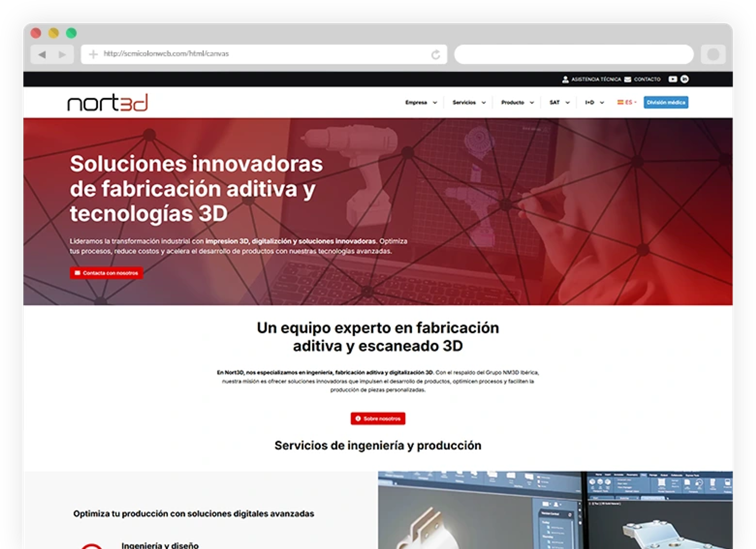The image size is (756, 549).
Task: Click the red close window button
Action: tap(36, 33)
